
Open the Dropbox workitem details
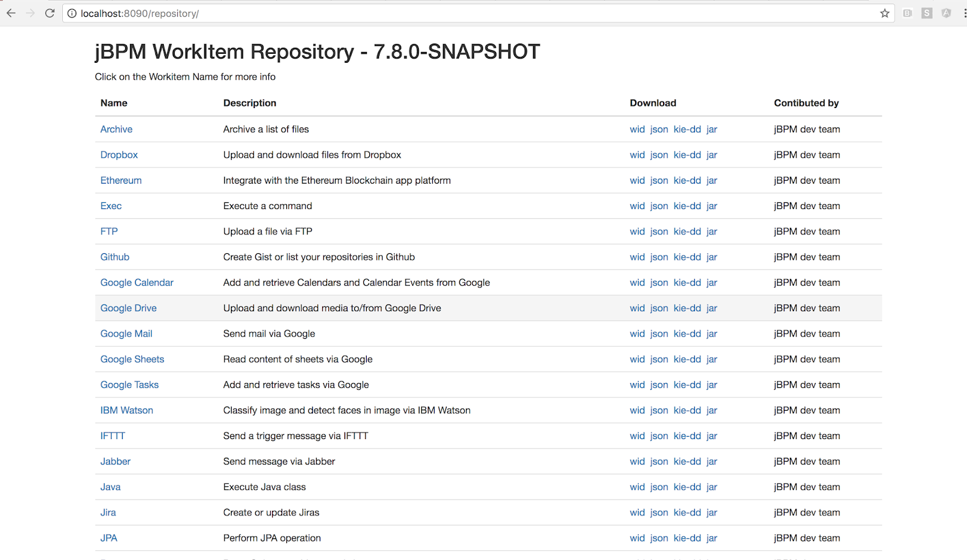[119, 155]
